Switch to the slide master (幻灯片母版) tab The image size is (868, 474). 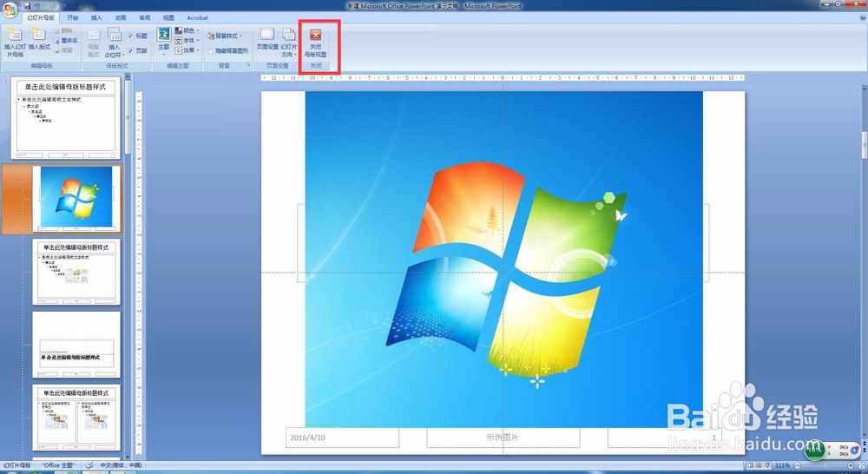point(41,17)
